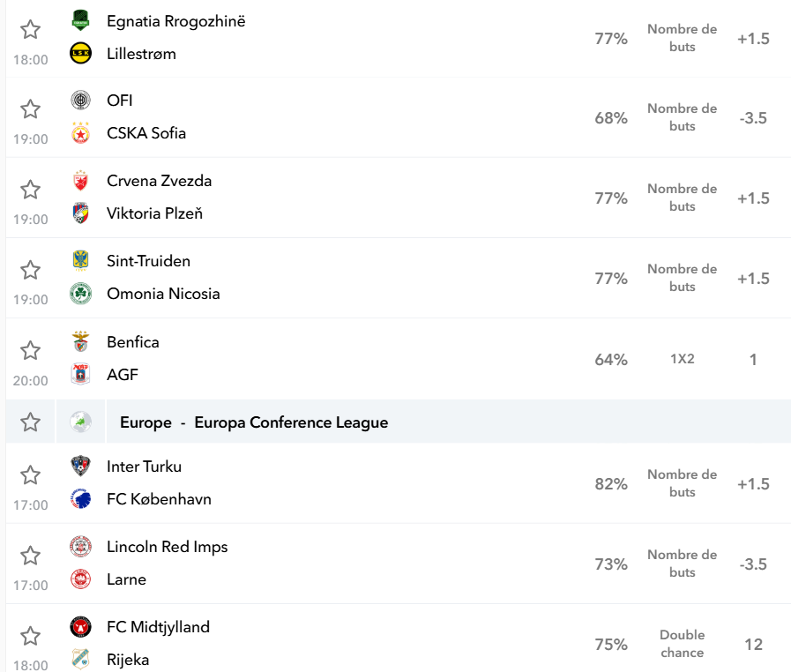Mark Benfica vs AGF as favorite
Viewport: 791px width, 672px height.
(x=30, y=350)
